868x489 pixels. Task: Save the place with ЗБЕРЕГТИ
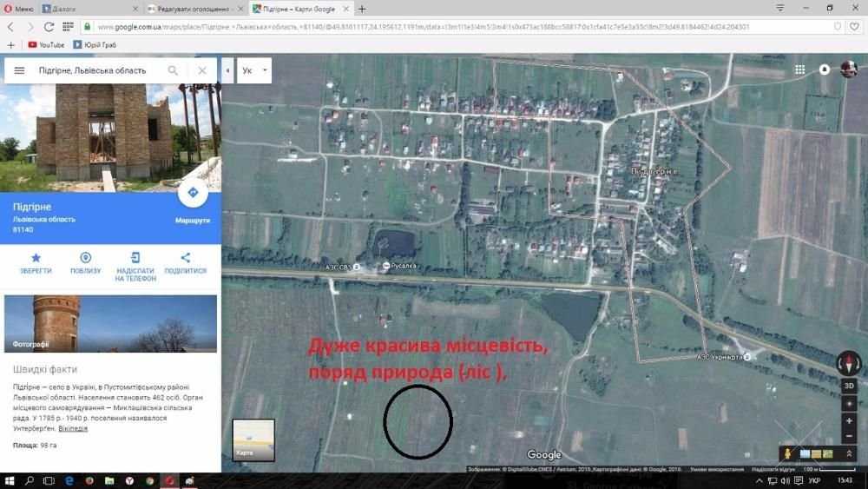tap(36, 263)
